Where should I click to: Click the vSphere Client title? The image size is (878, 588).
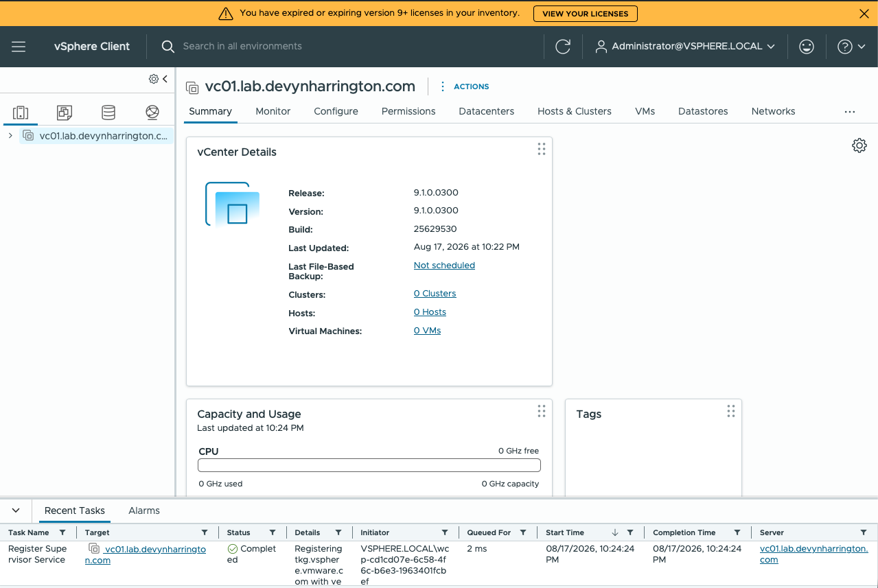(x=92, y=47)
